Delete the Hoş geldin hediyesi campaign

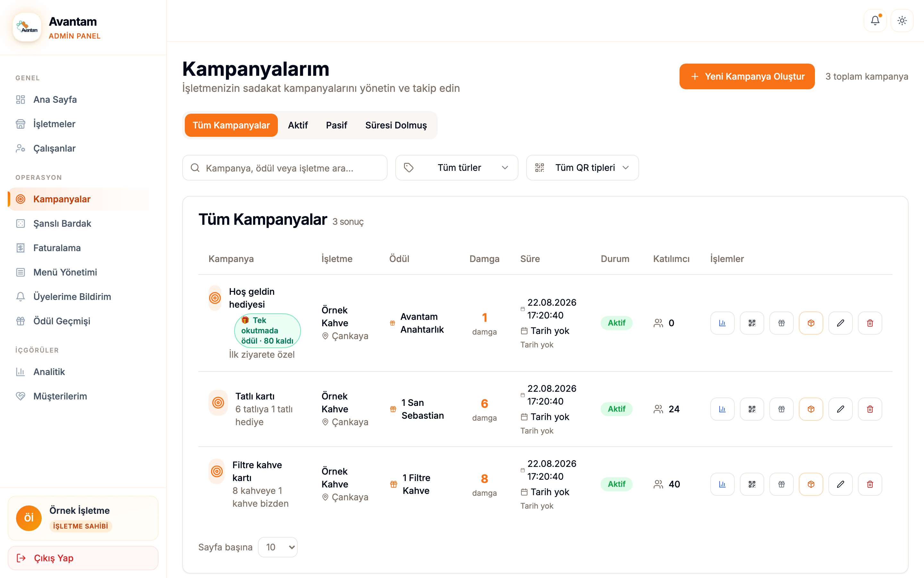[x=870, y=323]
